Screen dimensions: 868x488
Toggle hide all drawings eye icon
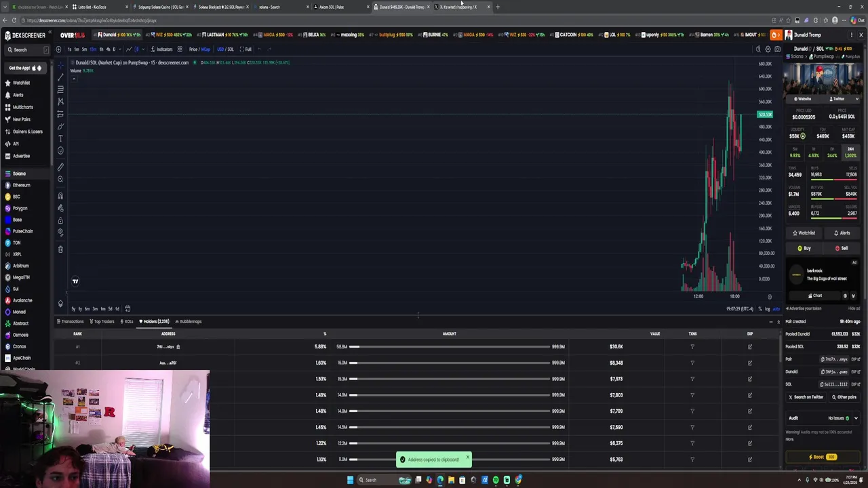[60, 232]
